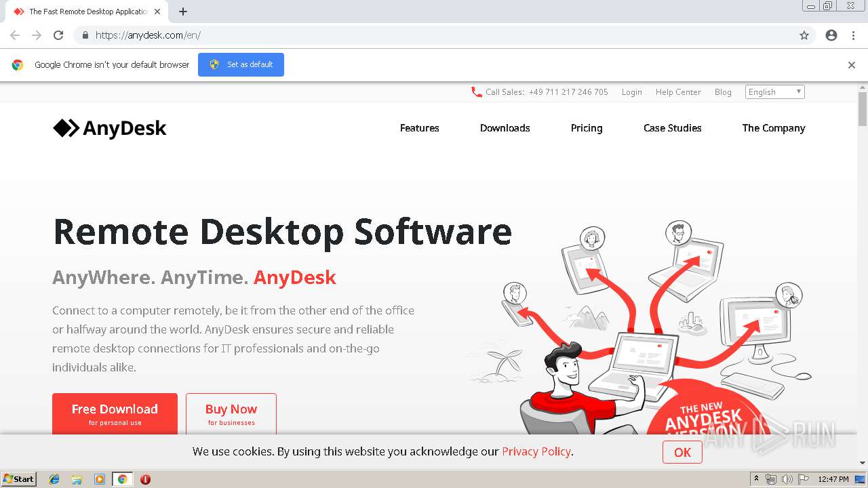This screenshot has width=868, height=488.
Task: Click the action center flag tray icon
Action: tap(804, 479)
